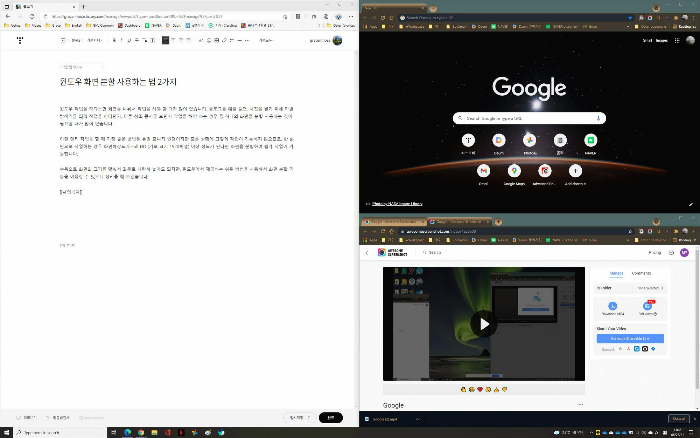Click the bookmark star in the top Chrome address bar
This screenshot has height=438, width=700.
tap(630, 18)
